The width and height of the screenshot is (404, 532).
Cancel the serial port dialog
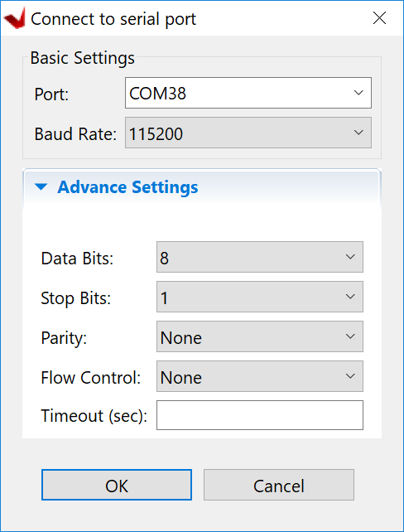pos(279,485)
